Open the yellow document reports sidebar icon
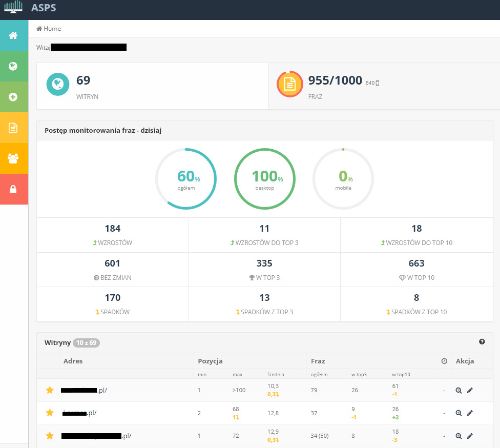 pos(13,128)
